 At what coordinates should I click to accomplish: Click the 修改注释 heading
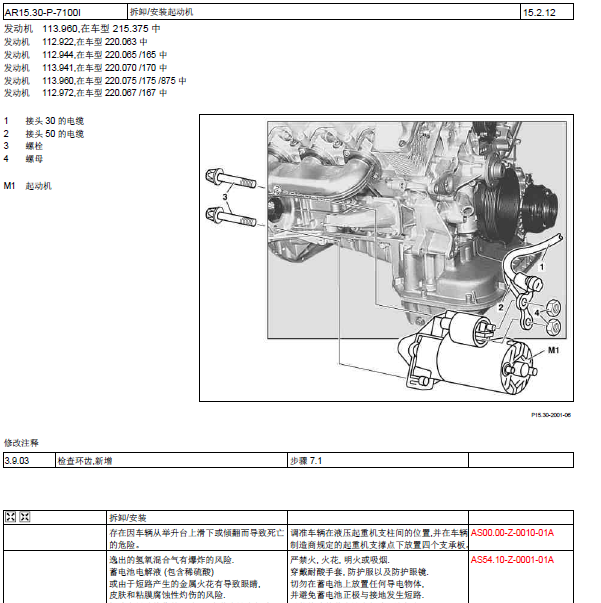point(21,443)
